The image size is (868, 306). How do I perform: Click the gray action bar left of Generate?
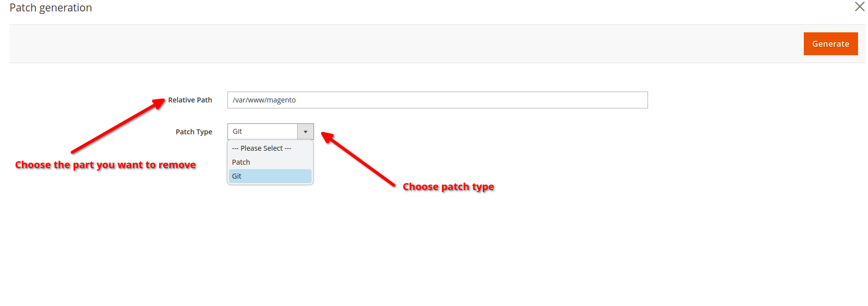click(x=398, y=44)
